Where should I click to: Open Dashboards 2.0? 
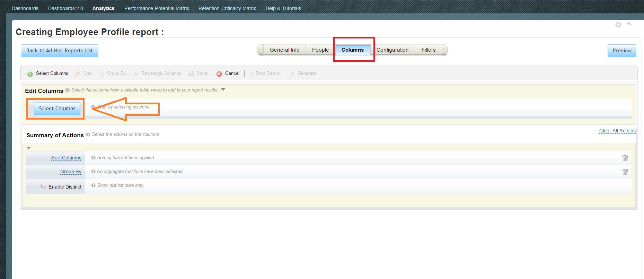click(x=65, y=8)
